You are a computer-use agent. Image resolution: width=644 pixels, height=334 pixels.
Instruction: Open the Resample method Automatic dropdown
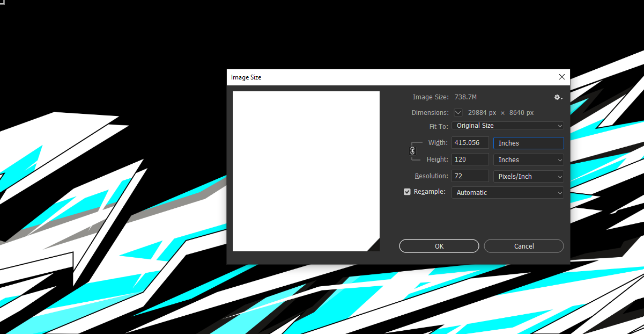click(x=507, y=192)
